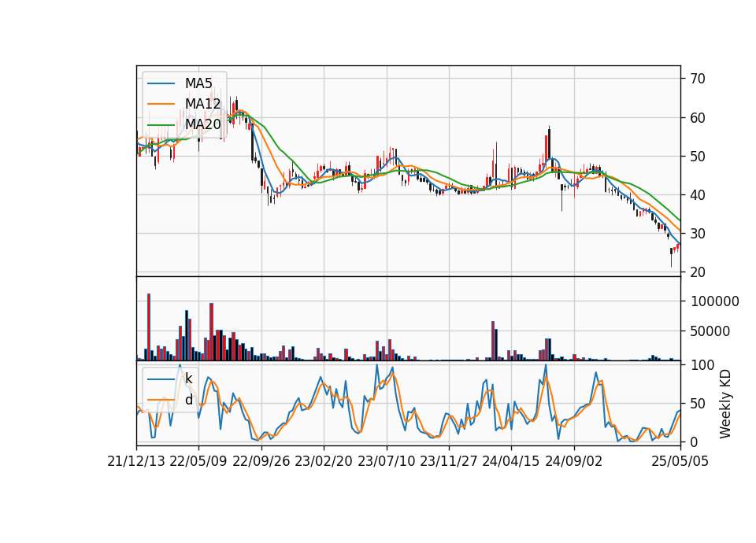Click the 100000 volume axis label
Screen dimensions: 756x543
(714, 301)
